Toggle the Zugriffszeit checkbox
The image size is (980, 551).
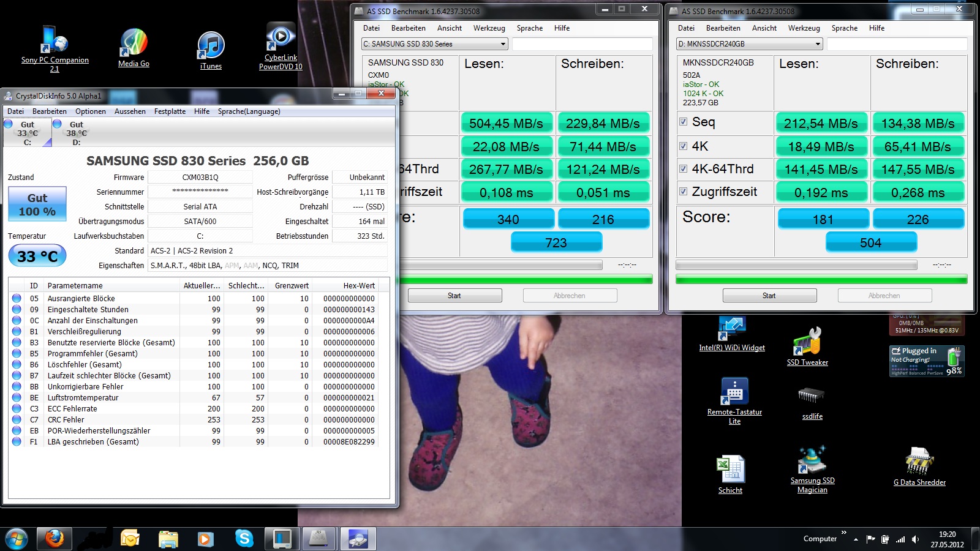[x=683, y=192]
